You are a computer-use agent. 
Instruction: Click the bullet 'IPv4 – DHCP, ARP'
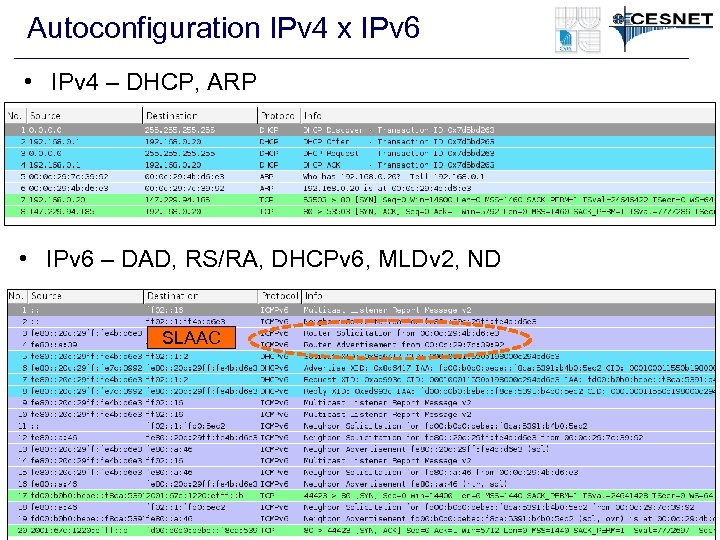tap(153, 82)
